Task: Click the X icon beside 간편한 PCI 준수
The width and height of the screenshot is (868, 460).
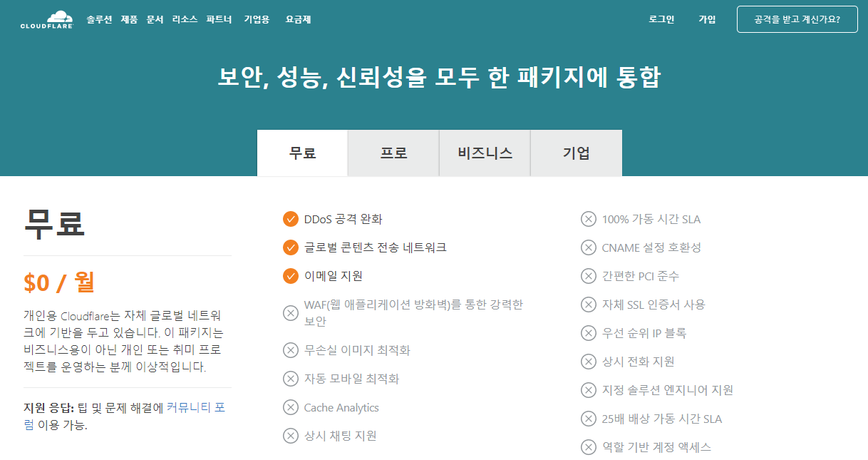Action: (589, 276)
